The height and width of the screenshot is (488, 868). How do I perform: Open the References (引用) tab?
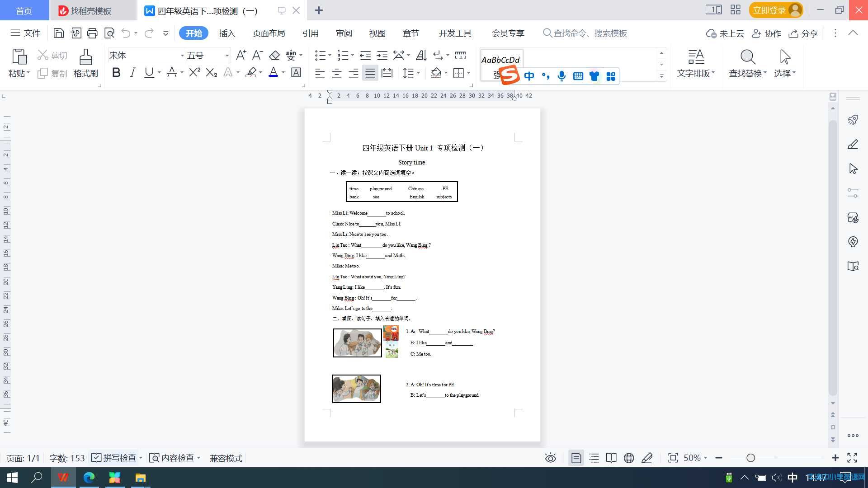tap(310, 33)
